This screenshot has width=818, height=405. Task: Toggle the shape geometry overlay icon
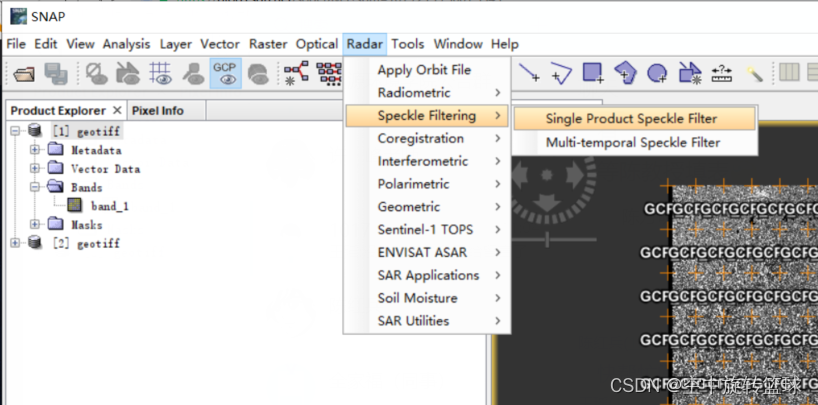pos(128,74)
